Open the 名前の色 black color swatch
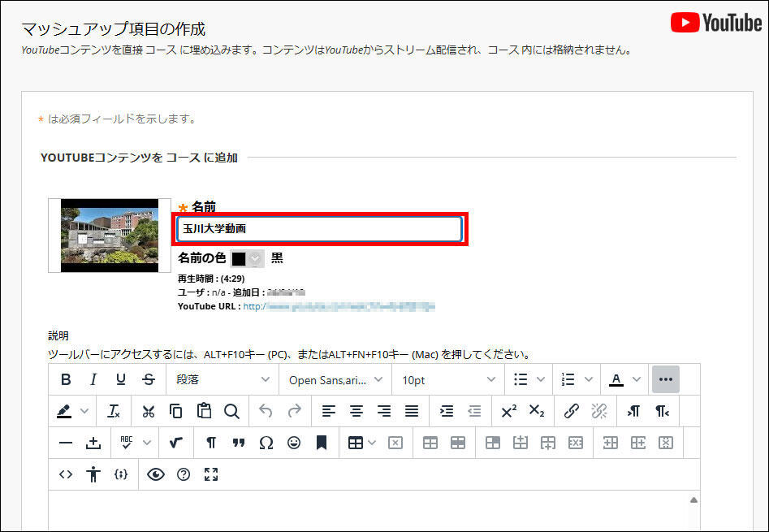 247,258
